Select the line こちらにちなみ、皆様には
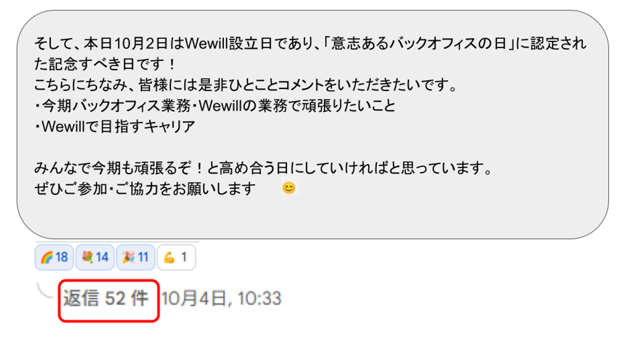The height and width of the screenshot is (362, 644). [x=246, y=85]
